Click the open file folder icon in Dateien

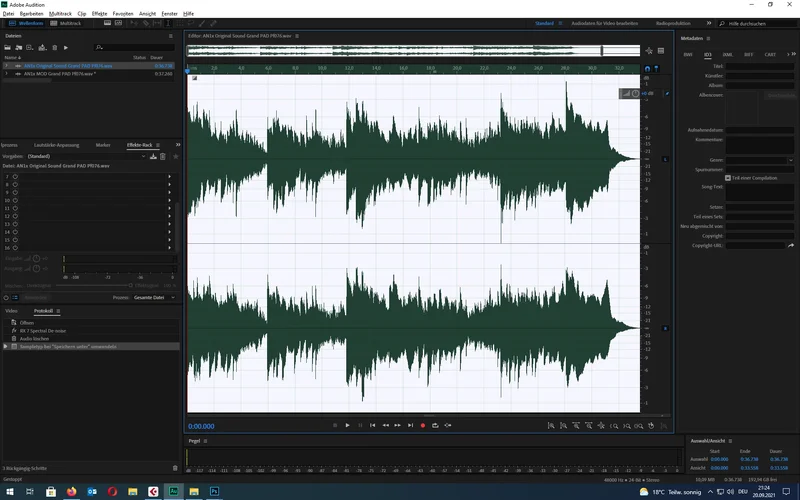click(x=8, y=47)
